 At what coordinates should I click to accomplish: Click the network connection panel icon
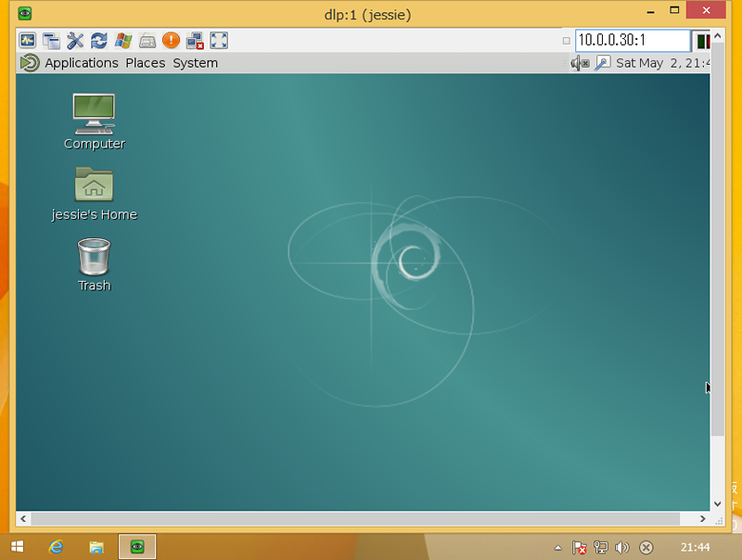pos(602,63)
